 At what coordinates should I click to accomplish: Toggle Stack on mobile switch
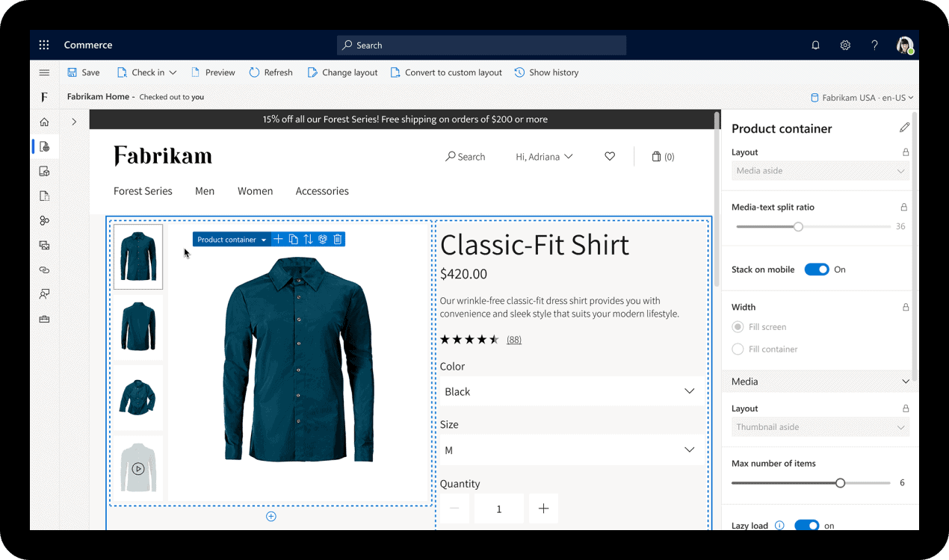click(x=817, y=270)
